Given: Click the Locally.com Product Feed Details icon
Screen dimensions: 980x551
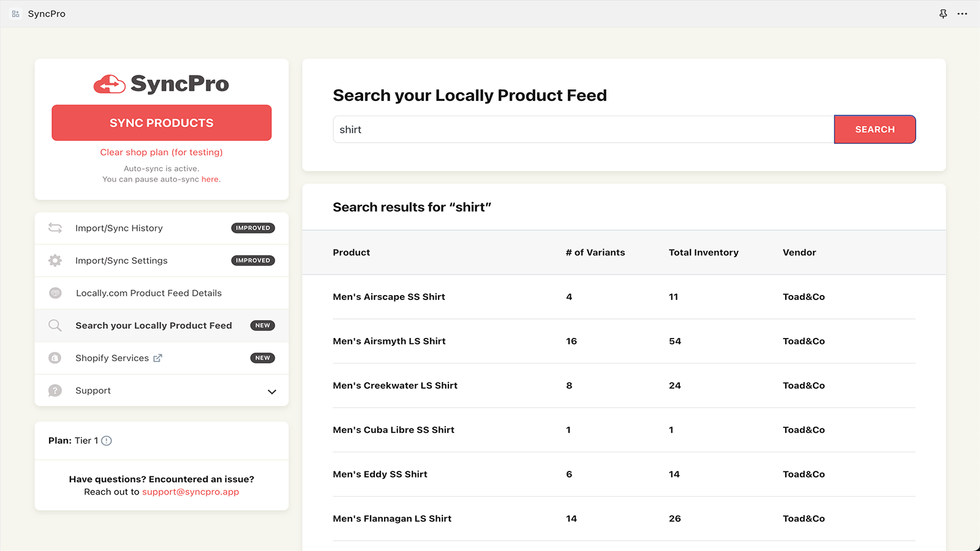Looking at the screenshot, I should click(x=55, y=293).
